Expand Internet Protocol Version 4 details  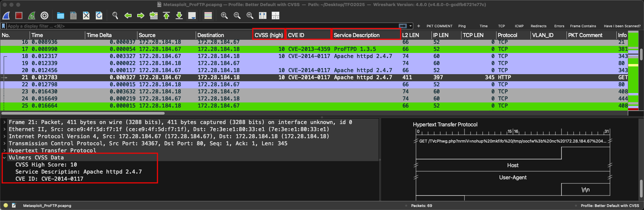[x=4, y=136]
